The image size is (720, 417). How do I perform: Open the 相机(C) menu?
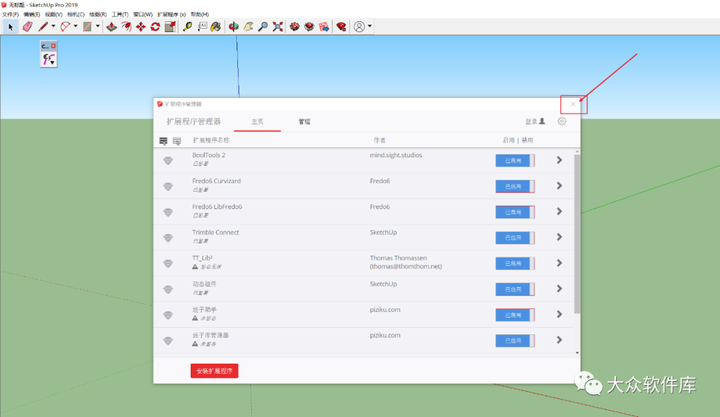76,15
